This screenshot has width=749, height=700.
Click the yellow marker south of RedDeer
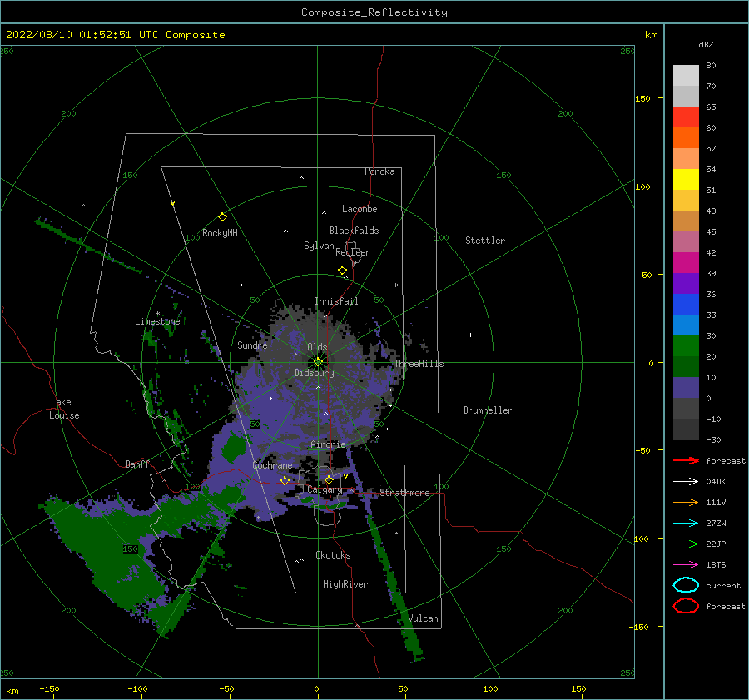342,271
